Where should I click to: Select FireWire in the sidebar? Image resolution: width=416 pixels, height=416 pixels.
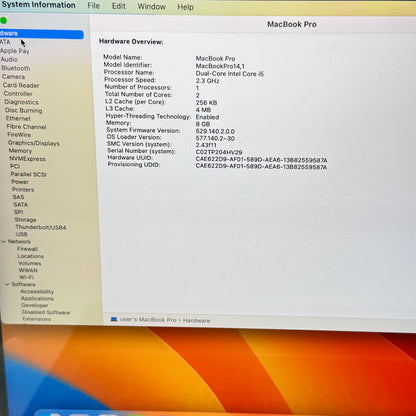pos(19,135)
